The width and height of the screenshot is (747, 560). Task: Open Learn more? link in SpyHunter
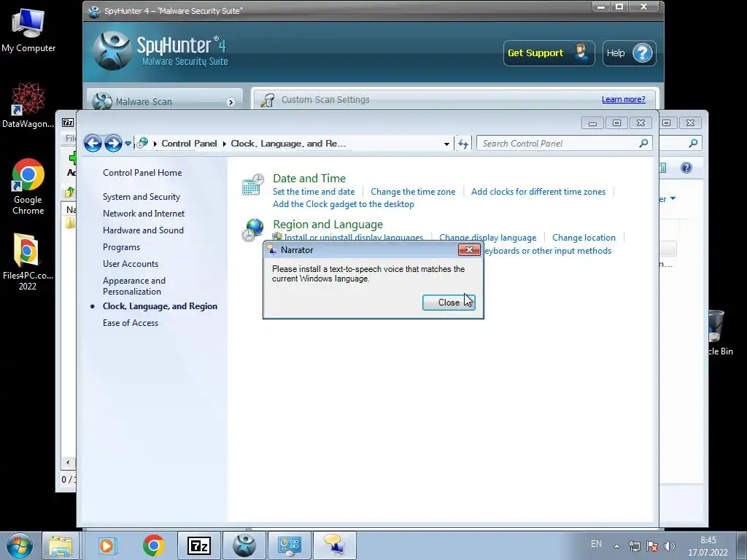[x=623, y=99]
